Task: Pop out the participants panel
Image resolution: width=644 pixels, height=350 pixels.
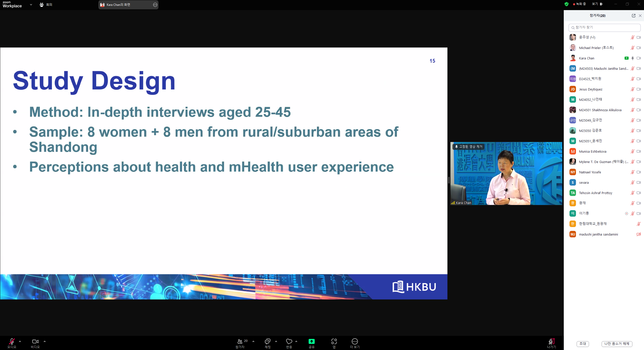Action: tap(633, 16)
